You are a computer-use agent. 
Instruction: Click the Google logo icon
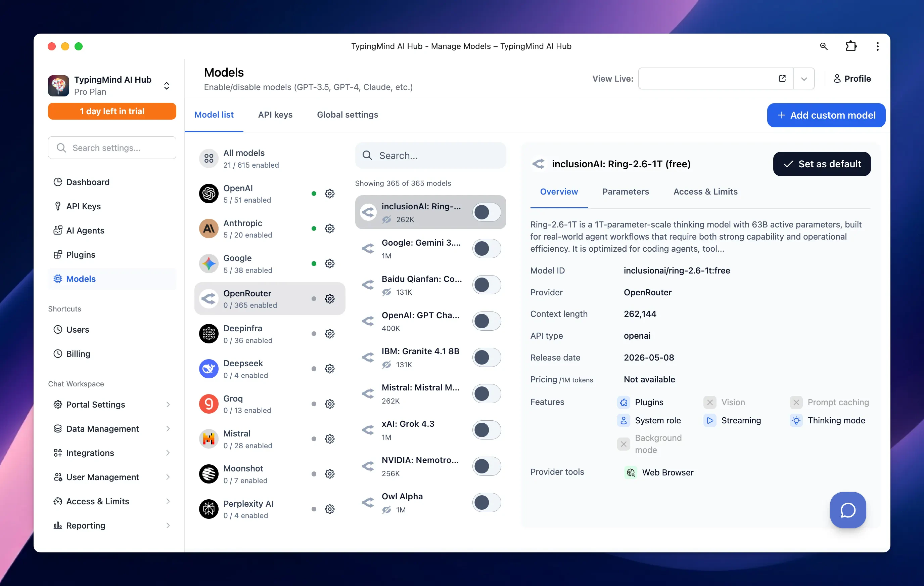[x=209, y=263]
